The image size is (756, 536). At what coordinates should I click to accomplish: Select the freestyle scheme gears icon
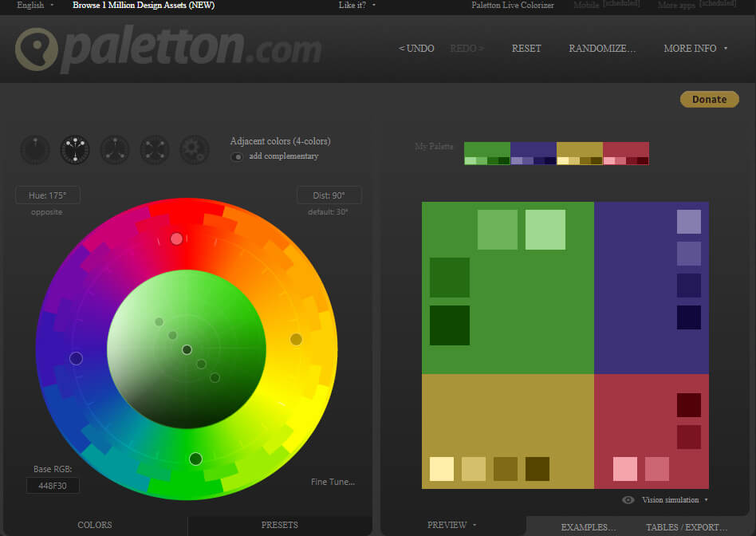[x=194, y=150]
